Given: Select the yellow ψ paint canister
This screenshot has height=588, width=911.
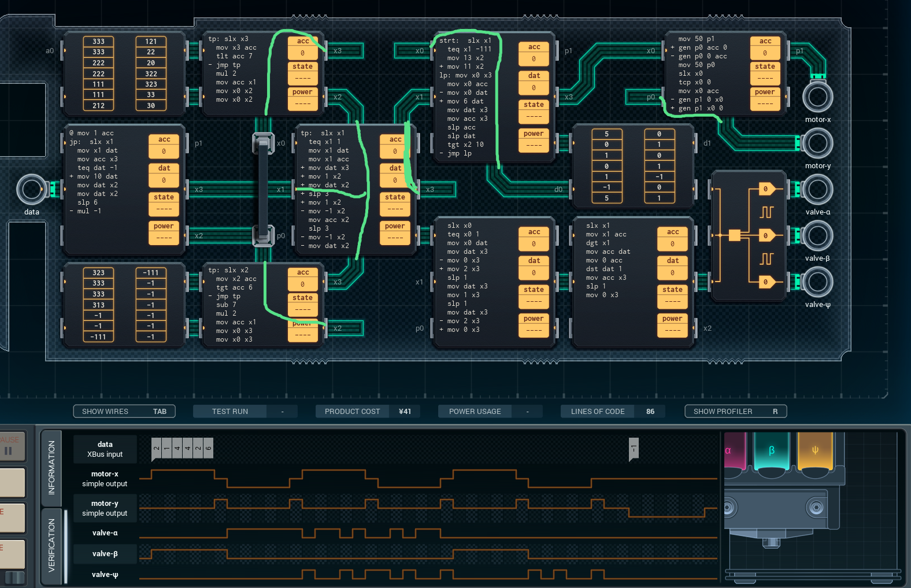Looking at the screenshot, I should pyautogui.click(x=815, y=451).
